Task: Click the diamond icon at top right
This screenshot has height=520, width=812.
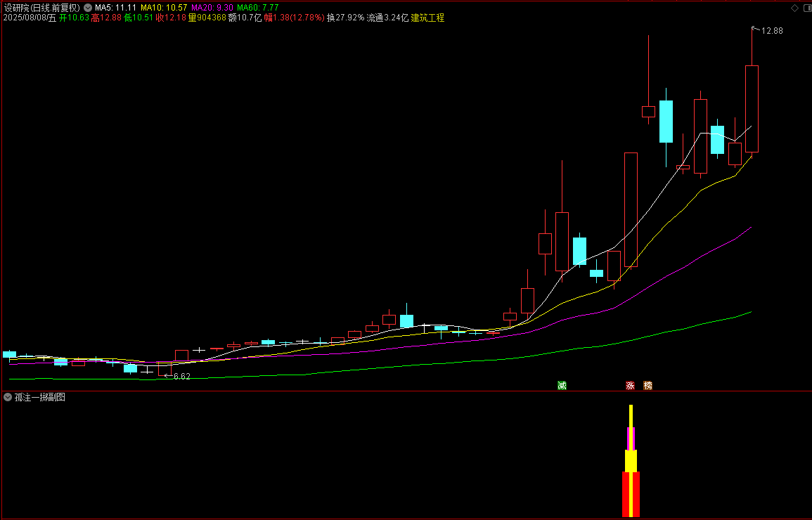Action: point(794,8)
